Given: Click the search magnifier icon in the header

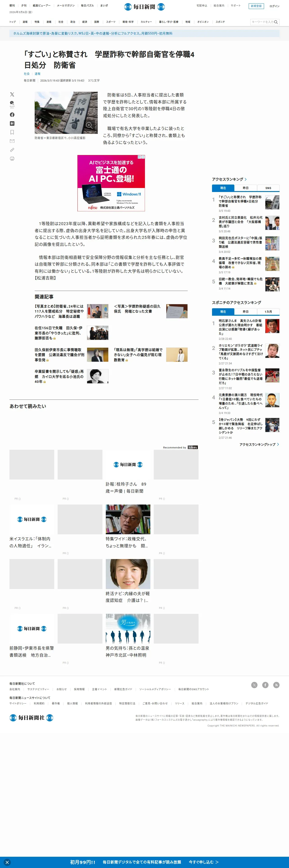Looking at the screenshot, I should [x=276, y=22].
